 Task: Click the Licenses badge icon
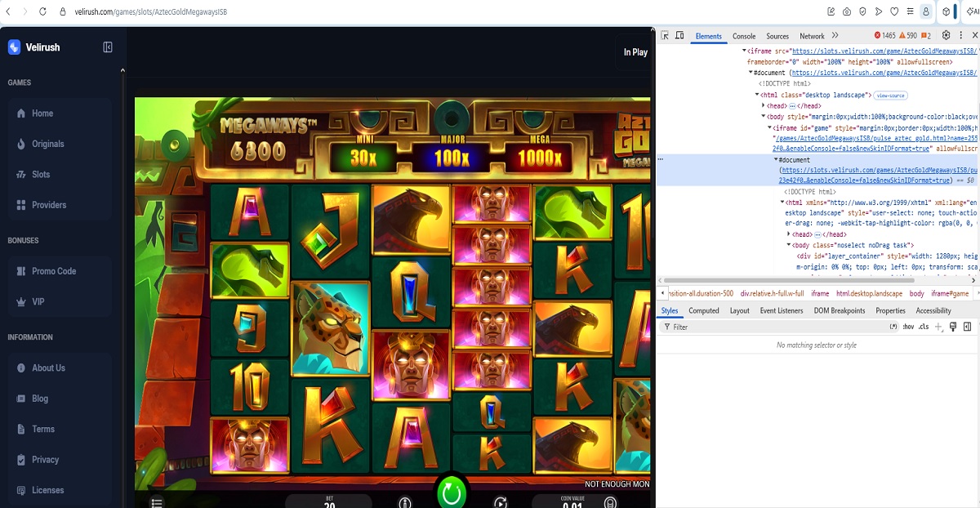[21, 490]
